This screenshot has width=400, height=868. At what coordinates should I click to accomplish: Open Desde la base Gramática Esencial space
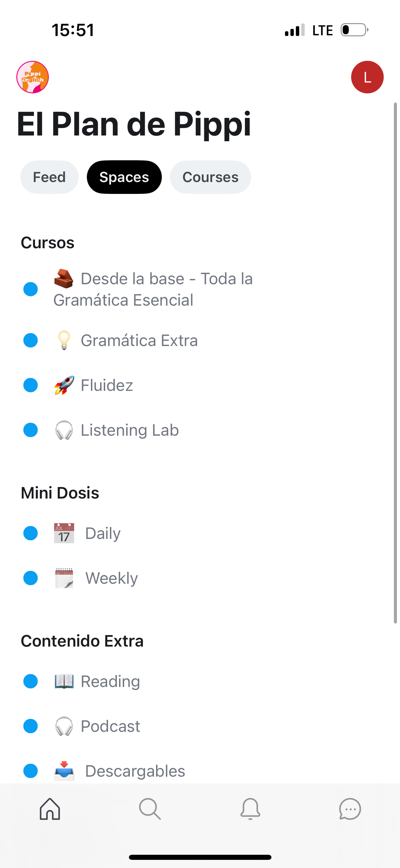pos(153,289)
